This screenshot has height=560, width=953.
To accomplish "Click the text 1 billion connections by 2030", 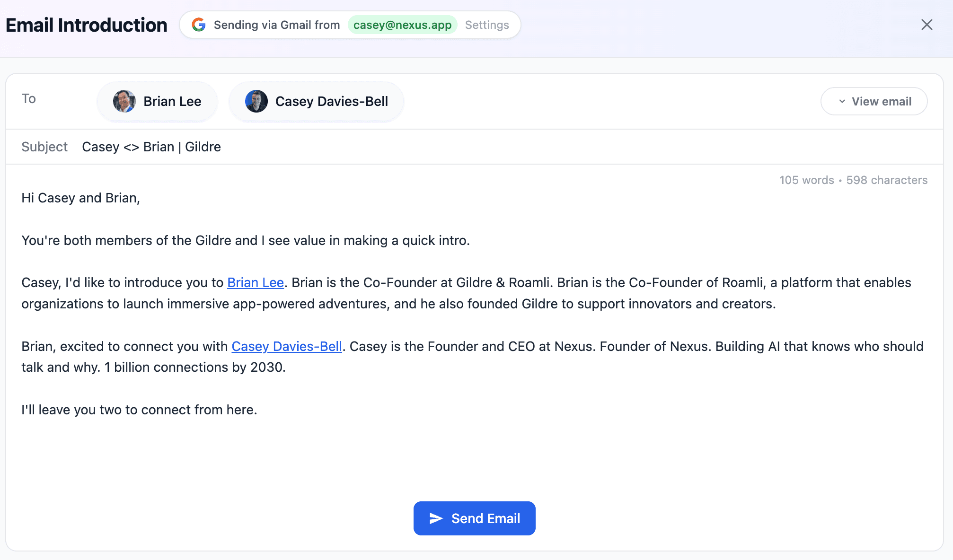I will 195,367.
